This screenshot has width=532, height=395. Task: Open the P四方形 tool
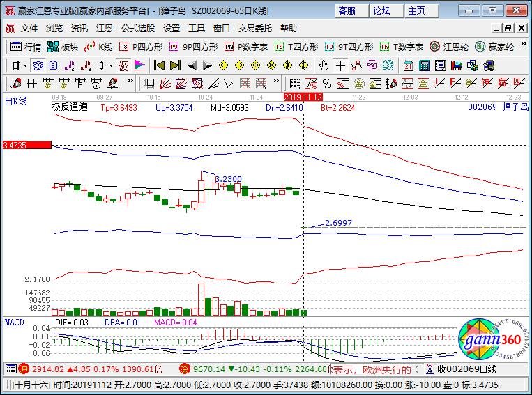pos(141,47)
